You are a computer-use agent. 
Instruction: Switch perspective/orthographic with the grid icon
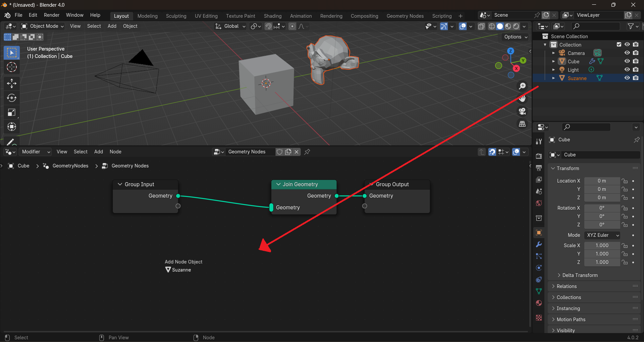(522, 124)
